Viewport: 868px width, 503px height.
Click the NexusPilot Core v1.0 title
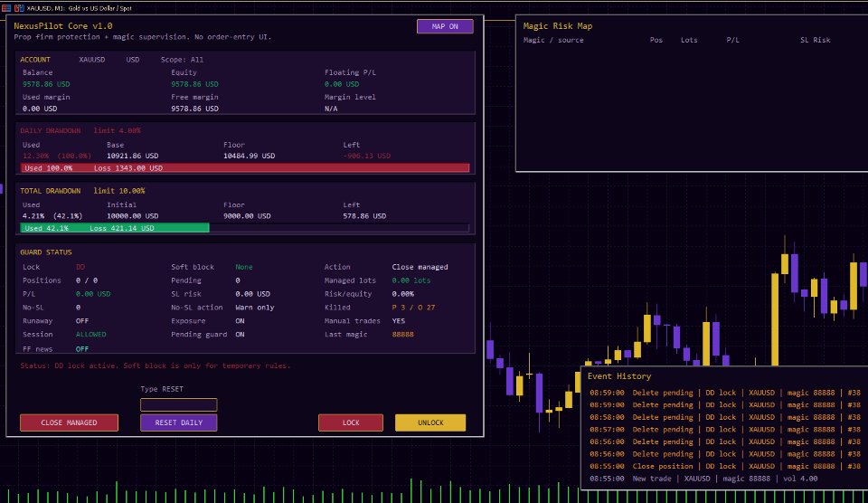[x=63, y=26]
